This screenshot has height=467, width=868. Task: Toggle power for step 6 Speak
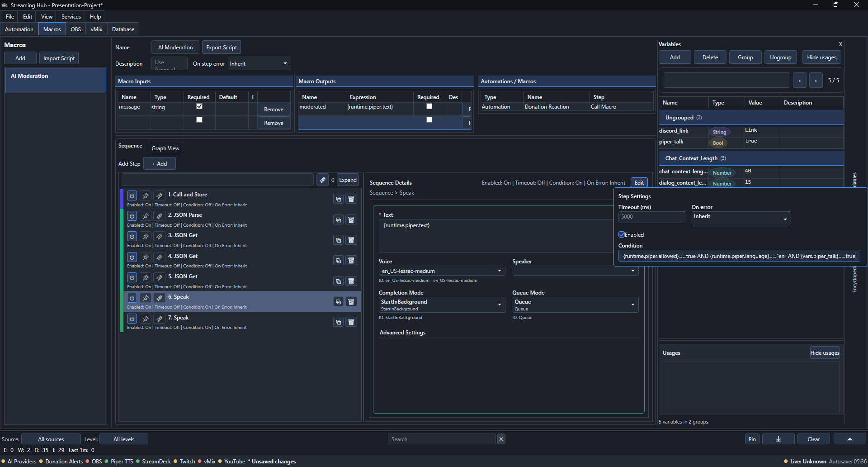(132, 298)
